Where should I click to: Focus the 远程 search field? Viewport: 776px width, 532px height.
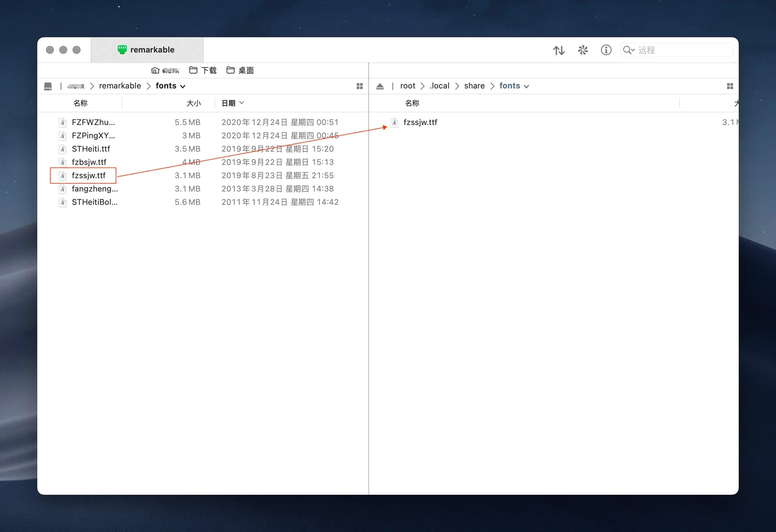(x=677, y=50)
